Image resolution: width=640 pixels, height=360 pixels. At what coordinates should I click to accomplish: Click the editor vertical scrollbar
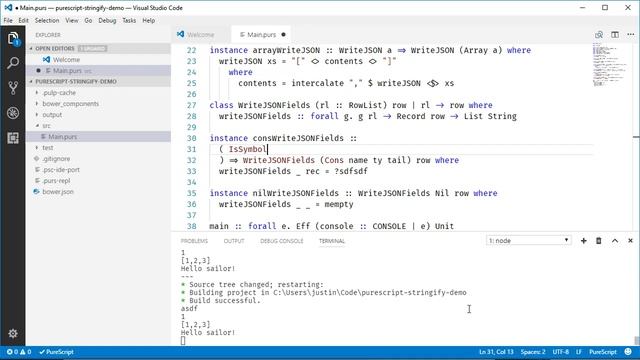tap(636, 138)
